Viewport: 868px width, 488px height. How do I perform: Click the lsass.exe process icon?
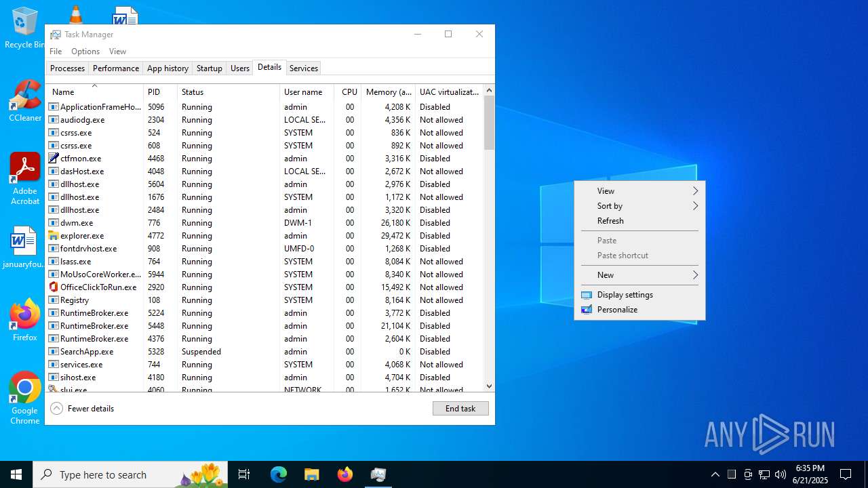pos(54,262)
